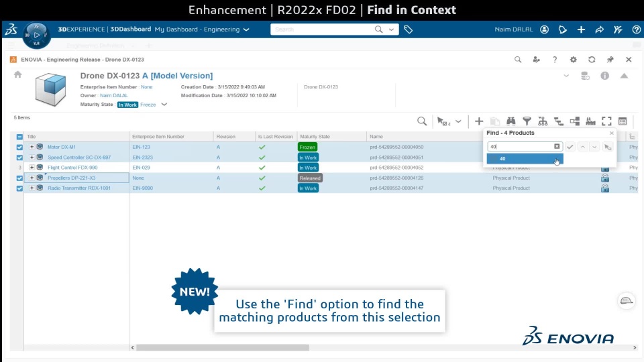Close the Find - 4 Products popup
Image resolution: width=644 pixels, height=362 pixels.
click(x=612, y=133)
